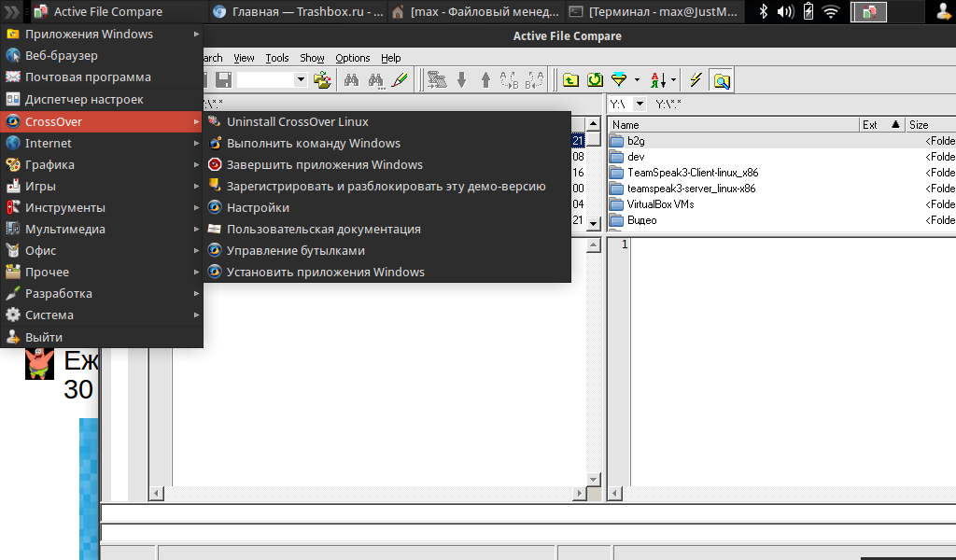Select Управление бутылками

[387, 250]
